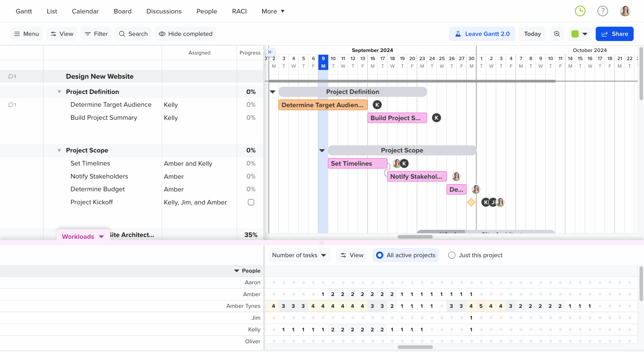Check the Project Kickoff progress checkbox
The width and height of the screenshot is (644, 352).
click(251, 202)
